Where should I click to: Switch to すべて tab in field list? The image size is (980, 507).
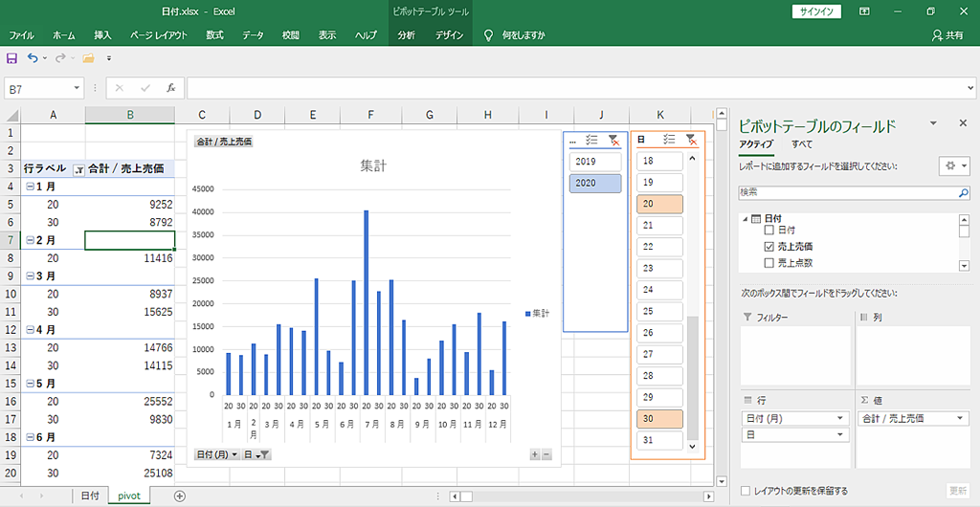803,144
